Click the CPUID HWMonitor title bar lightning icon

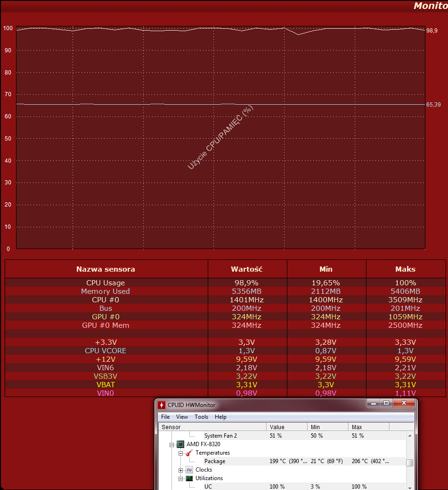pos(162,405)
